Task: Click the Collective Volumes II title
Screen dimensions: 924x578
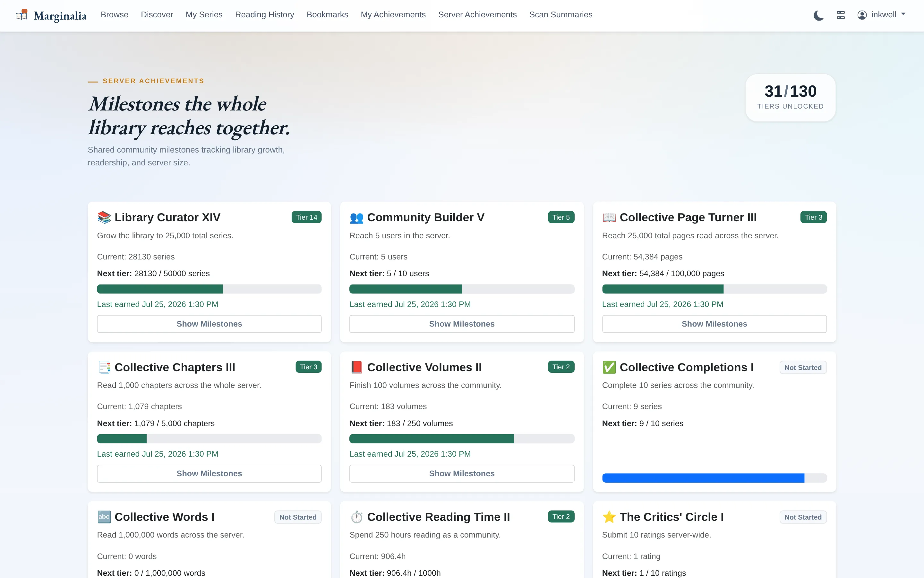Action: point(424,367)
